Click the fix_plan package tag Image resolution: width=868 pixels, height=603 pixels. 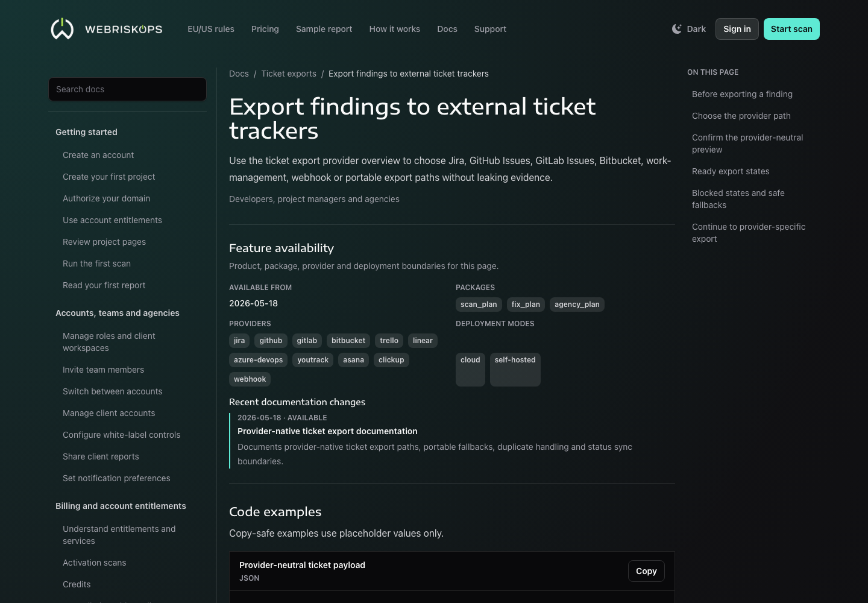pyautogui.click(x=526, y=305)
